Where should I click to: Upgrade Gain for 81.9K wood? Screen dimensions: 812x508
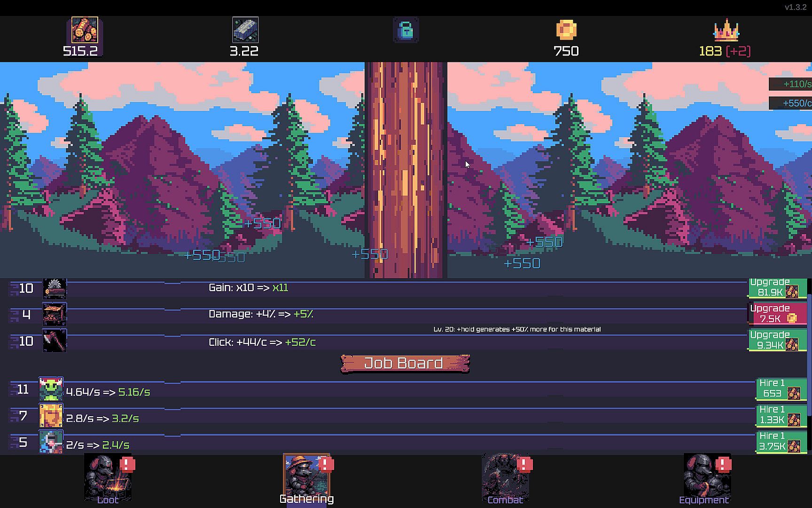tap(777, 288)
